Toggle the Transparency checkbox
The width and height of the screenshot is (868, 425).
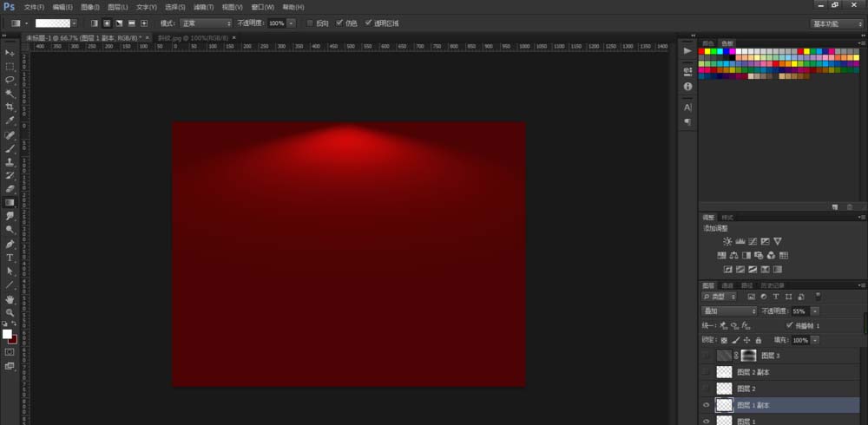pos(368,23)
